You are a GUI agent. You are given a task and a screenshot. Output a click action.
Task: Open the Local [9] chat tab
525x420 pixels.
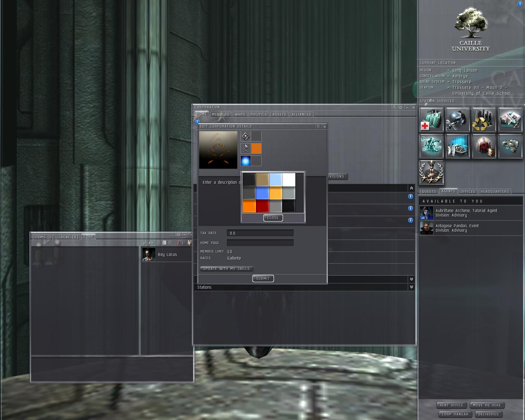68,237
